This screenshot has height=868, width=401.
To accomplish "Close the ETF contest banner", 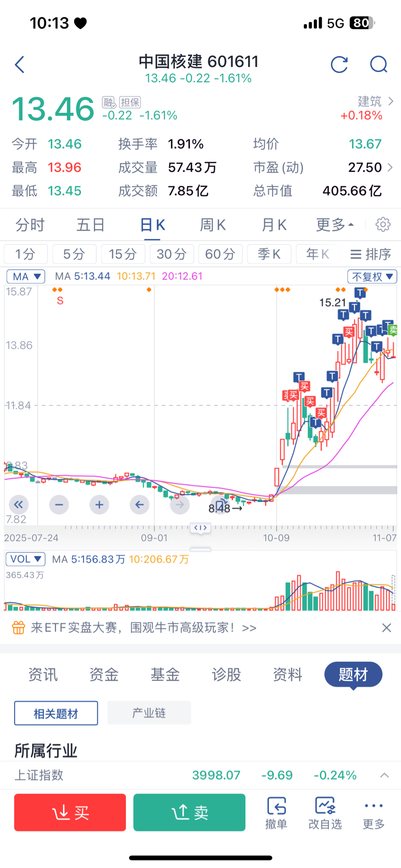I will (x=386, y=628).
